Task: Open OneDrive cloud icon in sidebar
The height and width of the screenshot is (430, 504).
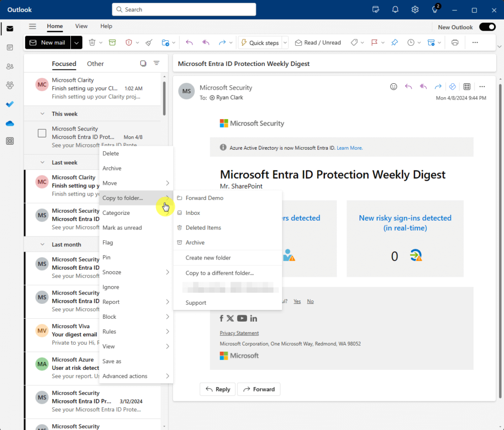Action: point(10,124)
